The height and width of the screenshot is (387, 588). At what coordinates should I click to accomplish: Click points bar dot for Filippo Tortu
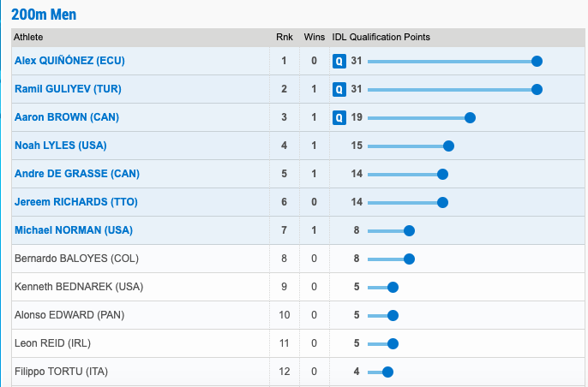click(387, 372)
